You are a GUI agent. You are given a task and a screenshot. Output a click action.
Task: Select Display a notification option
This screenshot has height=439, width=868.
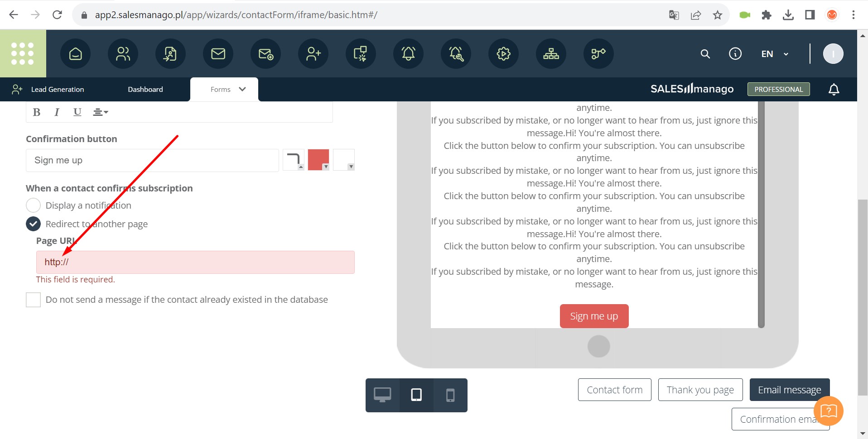click(x=33, y=205)
